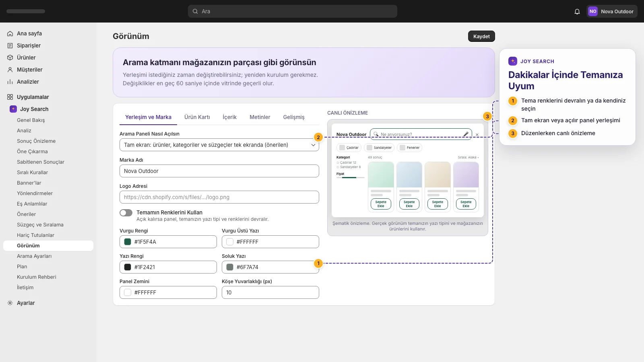
Task: Open Arama Ayarları in the sidebar
Action: tap(34, 256)
